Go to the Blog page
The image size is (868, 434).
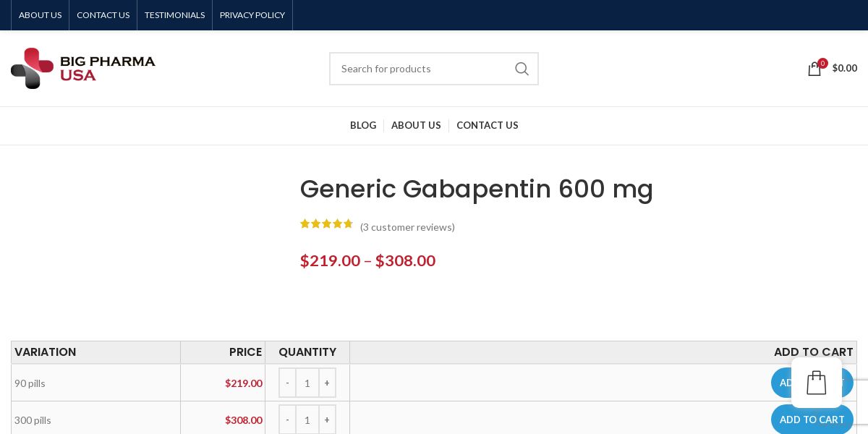point(363,125)
